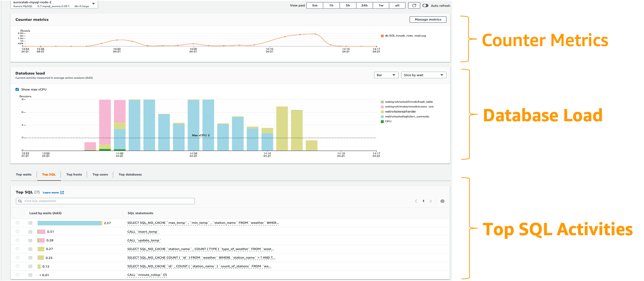Expand the CALL insert_temp row
The height and width of the screenshot is (281, 644).
click(30, 232)
